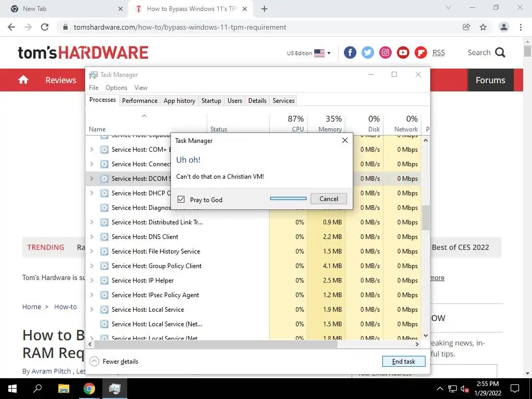Show hidden tray icons chevron
The image size is (532, 399).
coord(440,389)
